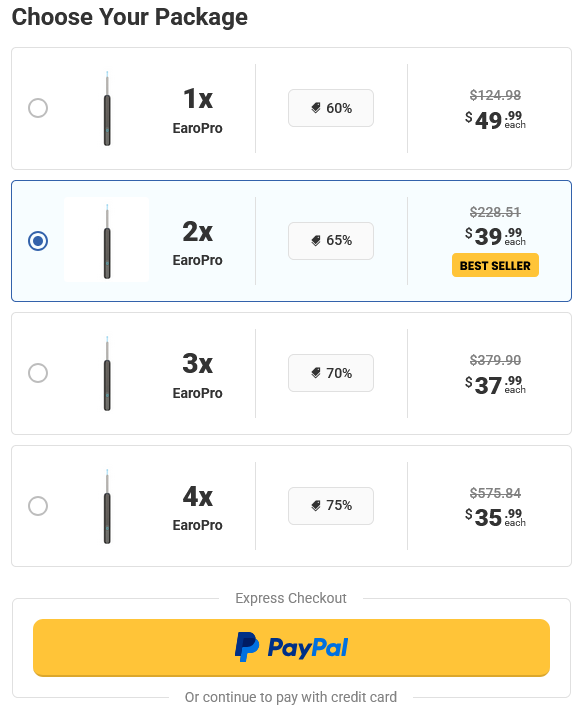The height and width of the screenshot is (710, 583).
Task: Click the $35.99 each price
Action: [495, 518]
